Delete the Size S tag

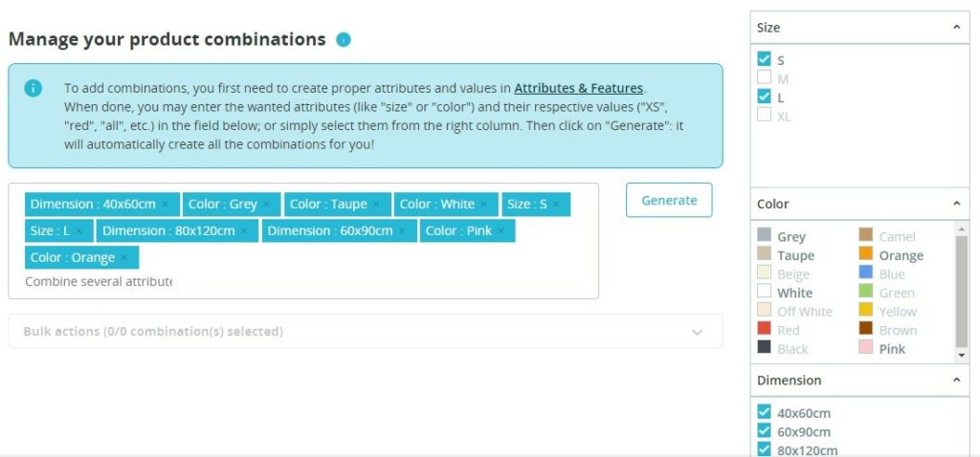click(x=556, y=205)
